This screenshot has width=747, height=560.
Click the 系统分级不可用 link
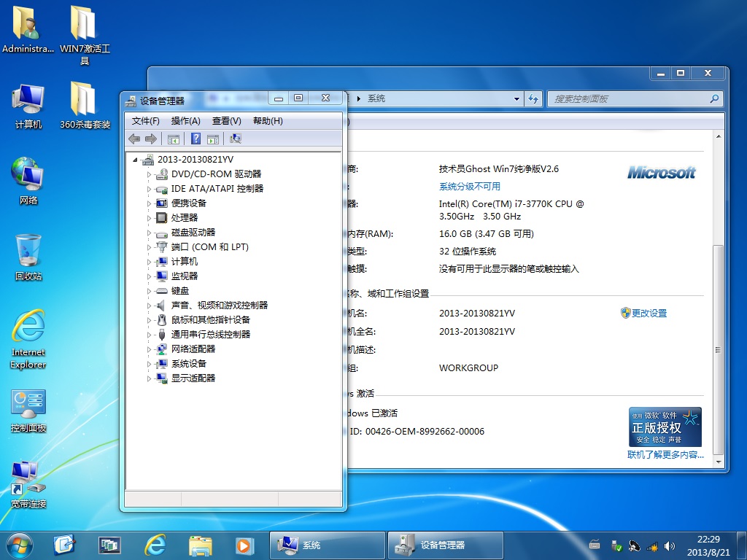pyautogui.click(x=470, y=187)
